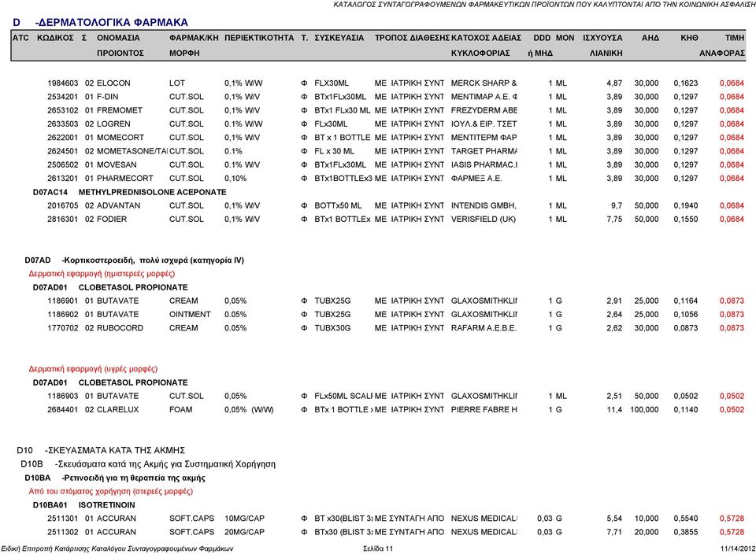This screenshot has height=554, width=756.
Task: Click the "PIERRE FABRE" license holder
Action: click(x=484, y=410)
